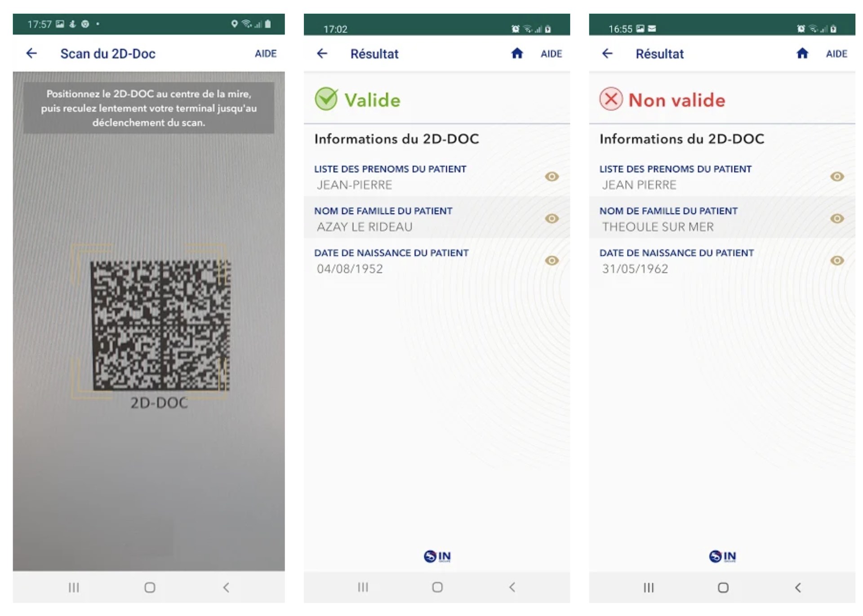Tap Android back button on the Valide screen
Viewport: 863px width, 616px height.
(x=512, y=587)
